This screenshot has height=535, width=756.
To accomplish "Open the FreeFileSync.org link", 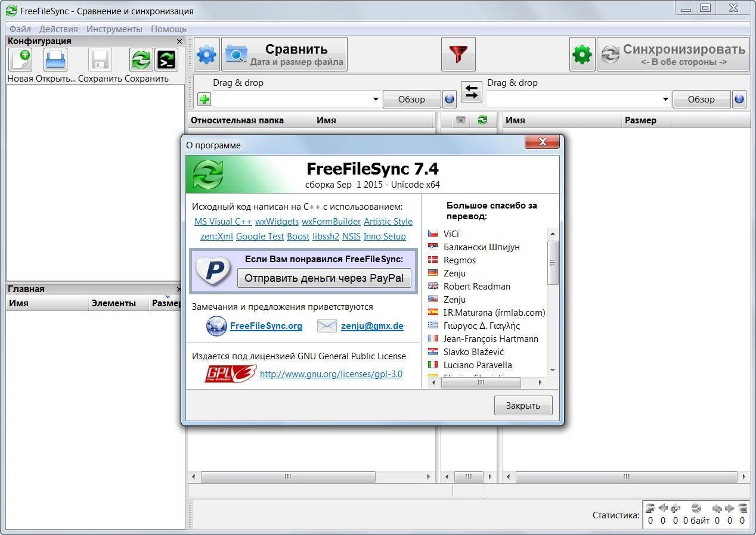I will coord(266,326).
